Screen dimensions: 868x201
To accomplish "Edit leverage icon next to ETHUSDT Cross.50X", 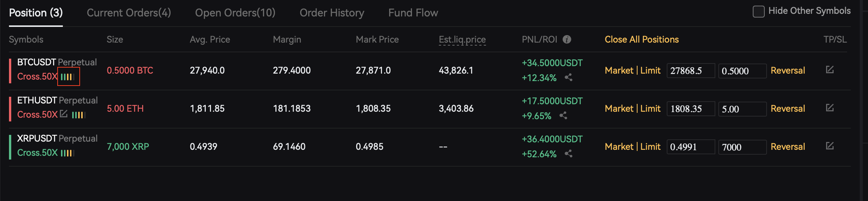I will (64, 114).
